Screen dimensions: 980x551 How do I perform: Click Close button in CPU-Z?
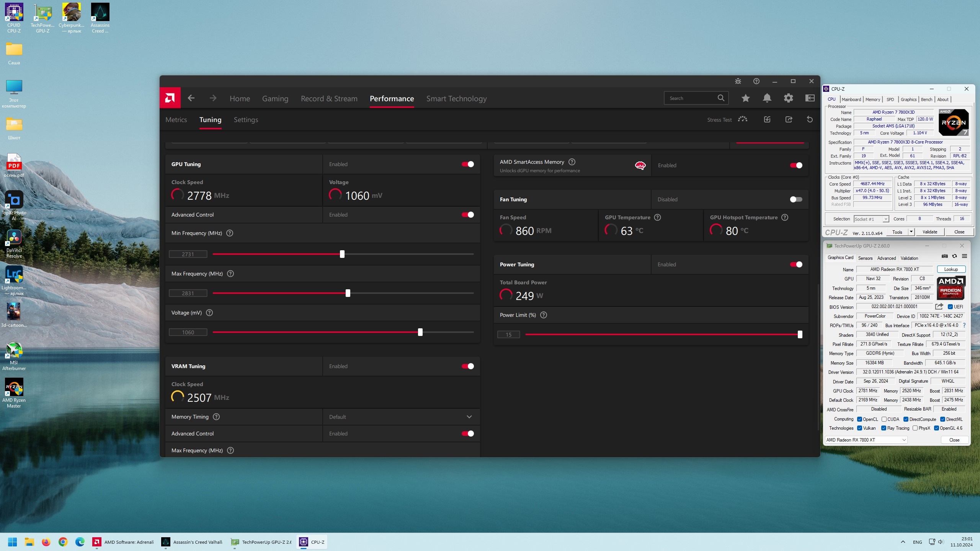click(x=959, y=232)
